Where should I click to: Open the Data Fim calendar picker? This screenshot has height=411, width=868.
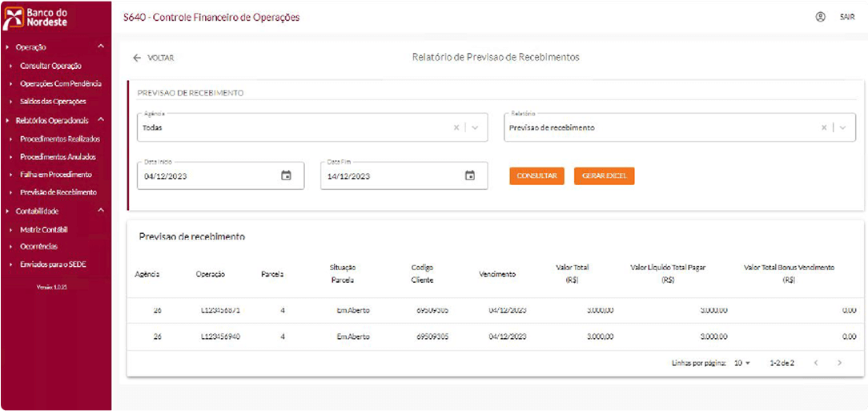470,175
